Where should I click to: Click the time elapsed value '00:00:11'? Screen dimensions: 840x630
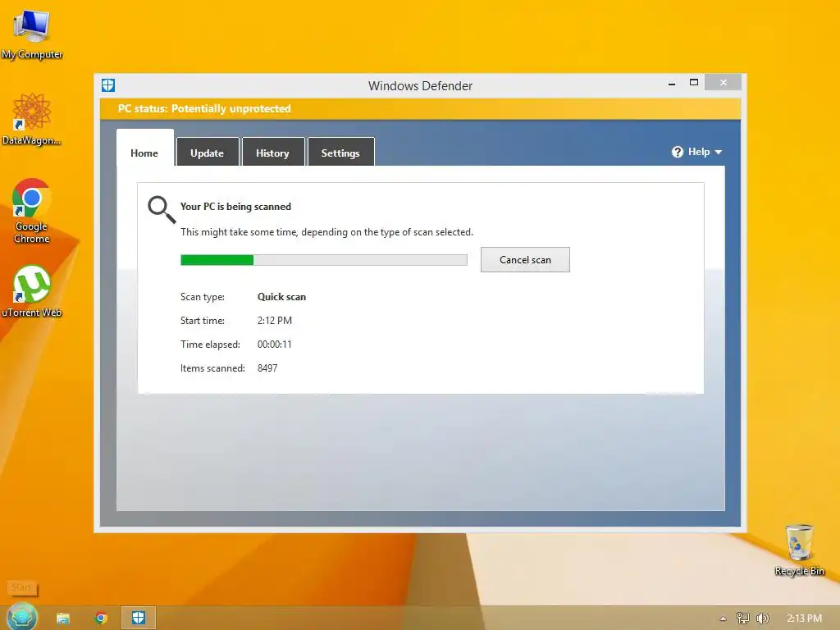(275, 345)
